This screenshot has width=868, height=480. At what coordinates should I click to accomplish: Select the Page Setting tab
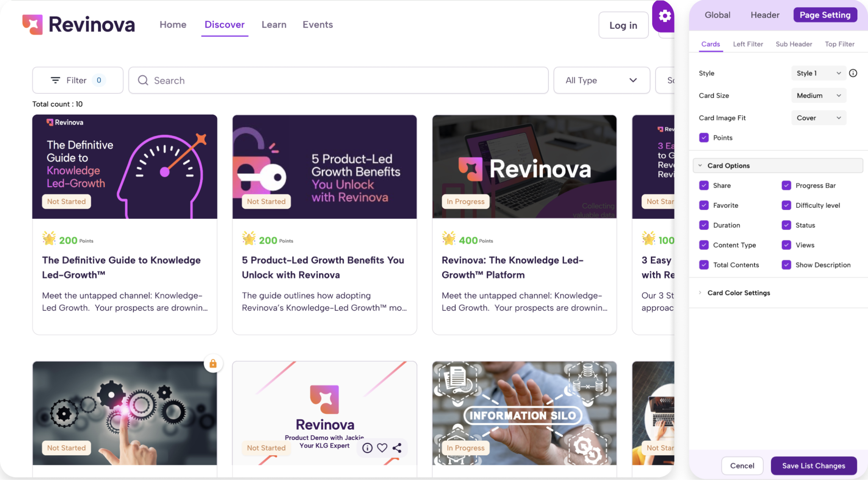pyautogui.click(x=825, y=15)
